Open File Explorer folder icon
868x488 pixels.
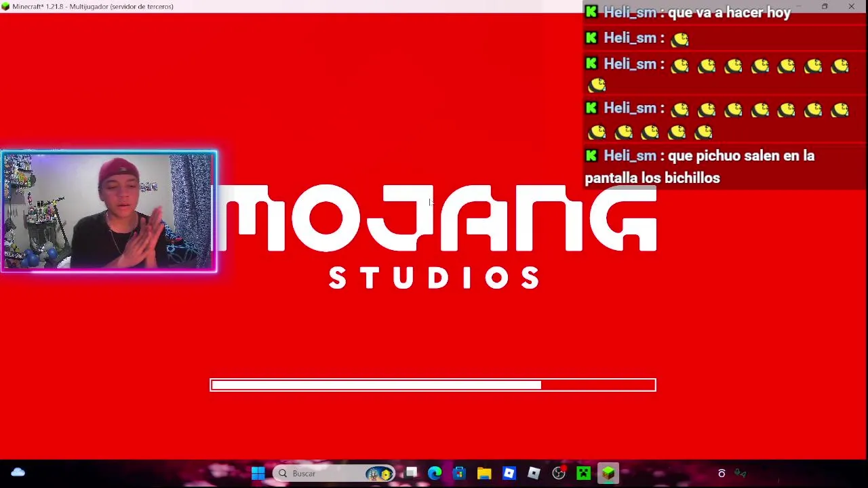[x=484, y=473]
